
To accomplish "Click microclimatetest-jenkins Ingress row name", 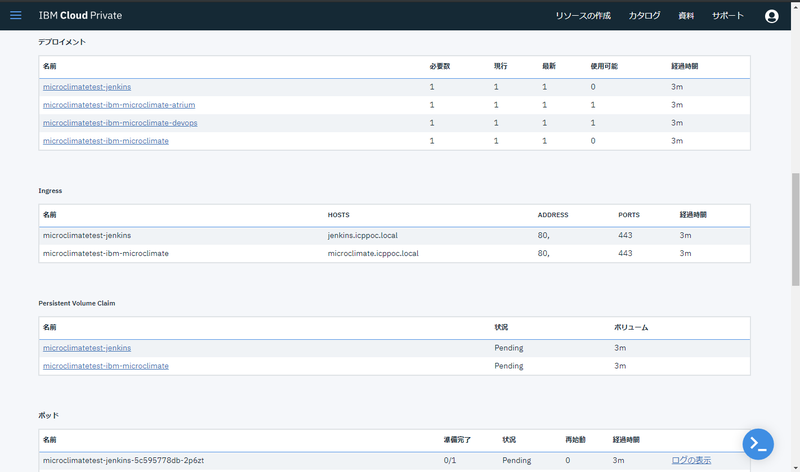I will 87,235.
